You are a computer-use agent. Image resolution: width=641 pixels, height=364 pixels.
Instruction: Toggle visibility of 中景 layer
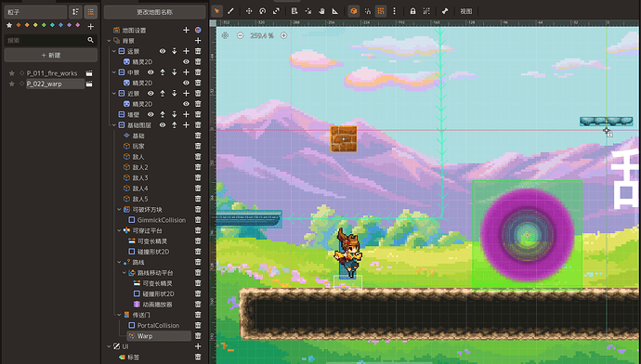(x=150, y=72)
